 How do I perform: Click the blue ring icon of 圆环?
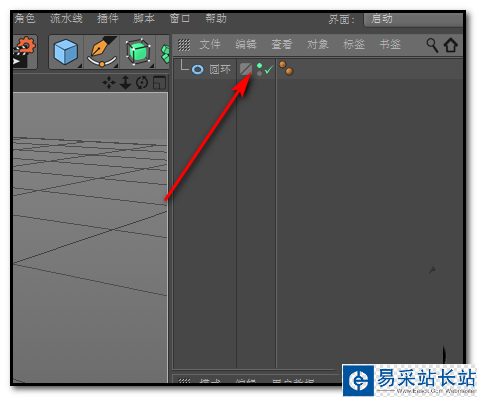tap(198, 70)
